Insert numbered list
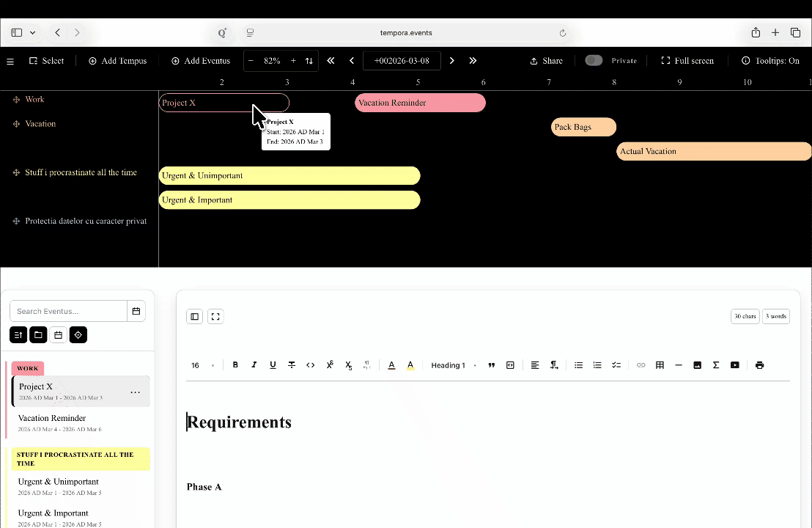Screen dimensions: 812x528 [597, 364]
